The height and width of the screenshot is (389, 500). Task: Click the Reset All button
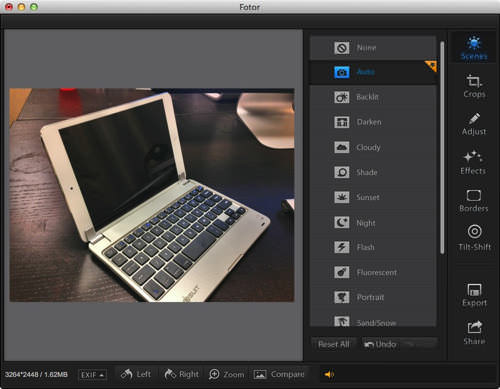(x=334, y=344)
